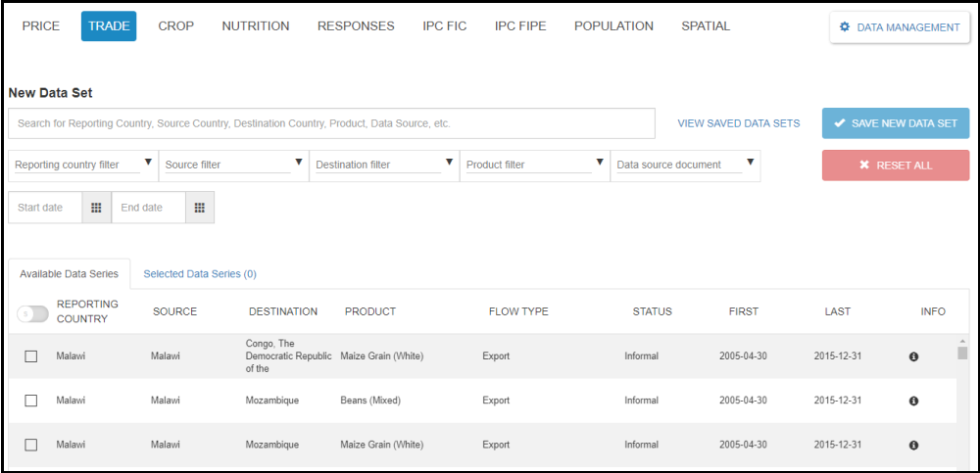Viewport: 980px width, 473px height.
Task: Toggle the select-all switch in table header
Action: coord(32,313)
